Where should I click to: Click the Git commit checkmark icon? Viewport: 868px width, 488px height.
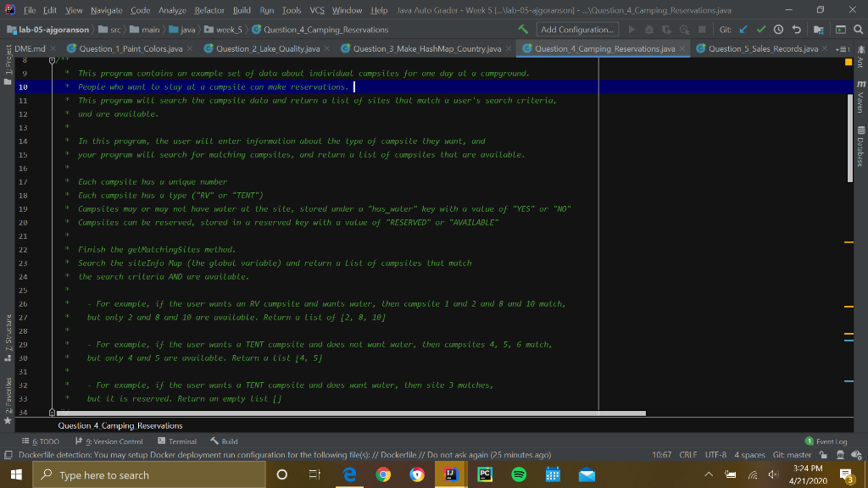point(761,30)
